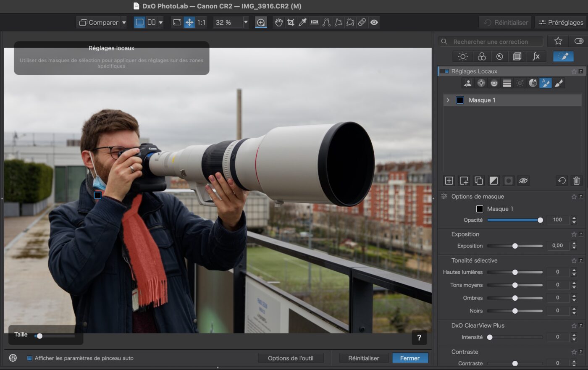Toggle show only active corrections switch
This screenshot has height=370, width=588.
click(x=579, y=41)
